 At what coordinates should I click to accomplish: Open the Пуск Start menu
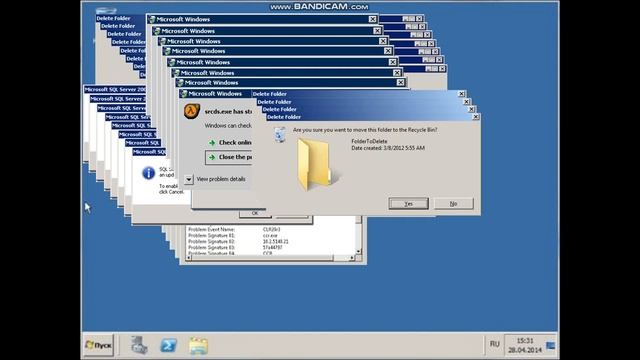[x=98, y=345]
